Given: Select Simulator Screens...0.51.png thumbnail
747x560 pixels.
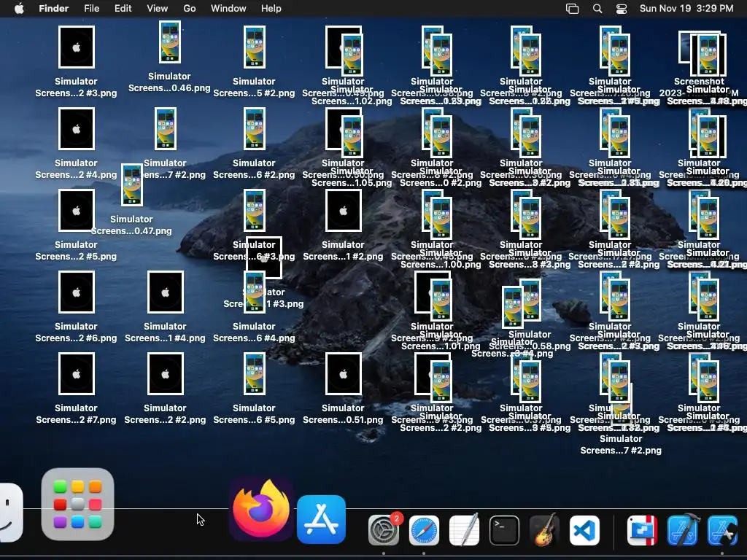Looking at the screenshot, I should click(344, 374).
